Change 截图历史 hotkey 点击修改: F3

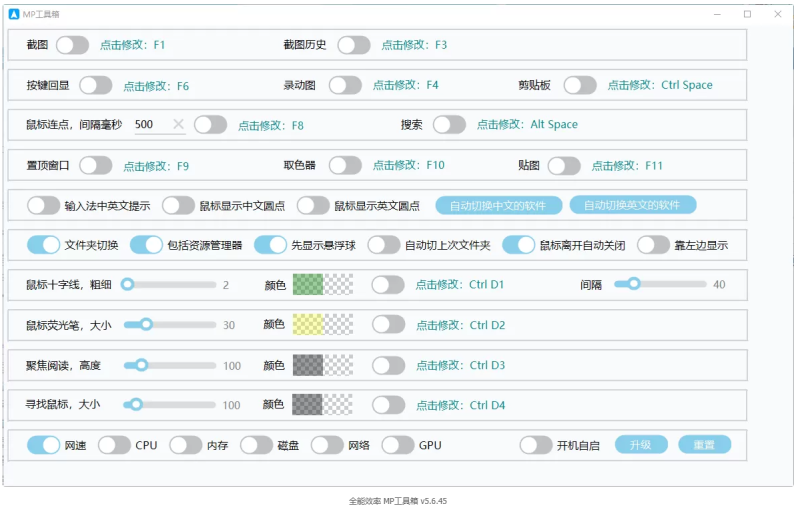(x=414, y=45)
